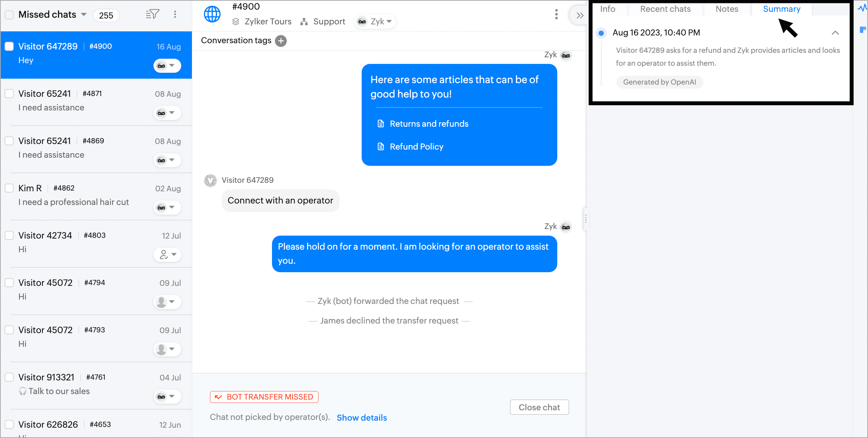The width and height of the screenshot is (868, 438).
Task: Click the filter chats icon
Action: pos(152,14)
